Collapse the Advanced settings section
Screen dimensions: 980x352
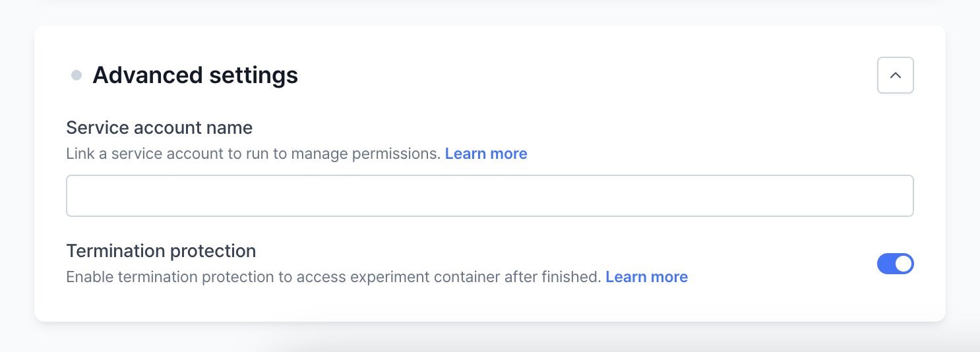click(895, 75)
